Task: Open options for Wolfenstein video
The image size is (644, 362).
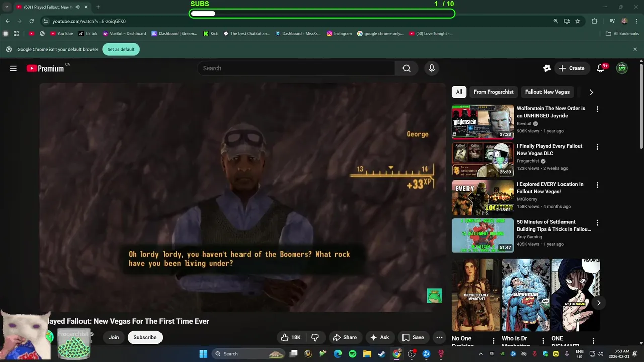Action: coord(597,109)
